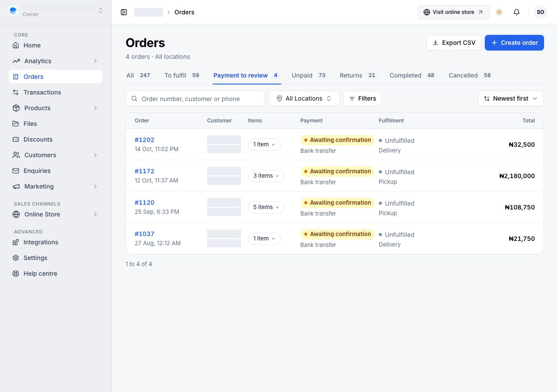Click the Help centre lifebuoy icon
The image size is (558, 392).
pos(16,274)
